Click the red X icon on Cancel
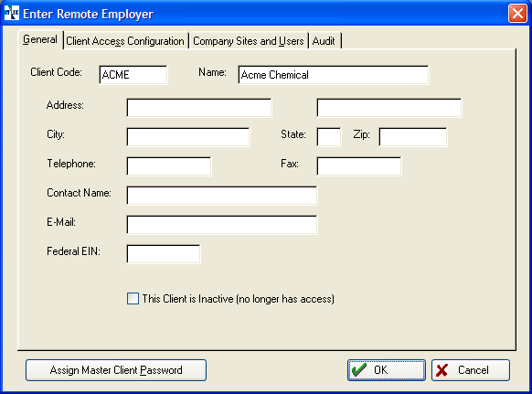This screenshot has height=394, width=532. pyautogui.click(x=442, y=370)
